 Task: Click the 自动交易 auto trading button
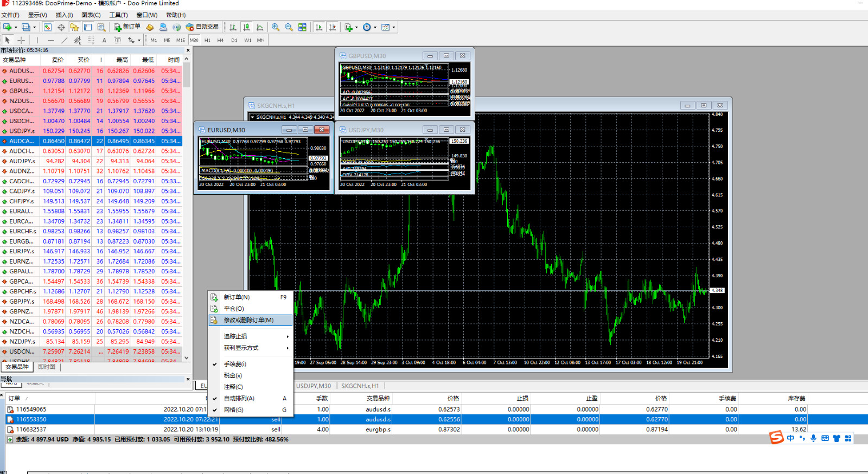pos(202,27)
